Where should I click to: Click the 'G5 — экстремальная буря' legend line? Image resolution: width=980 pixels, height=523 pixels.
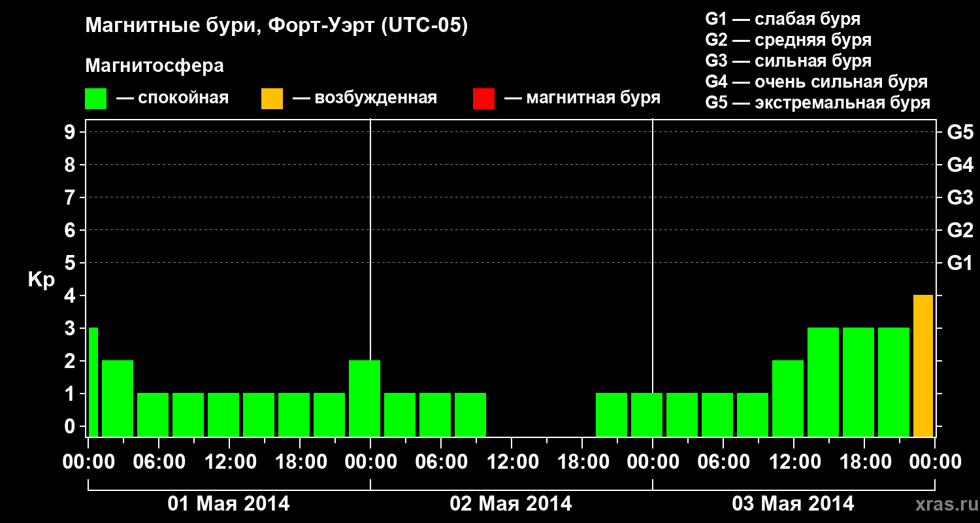[x=818, y=103]
